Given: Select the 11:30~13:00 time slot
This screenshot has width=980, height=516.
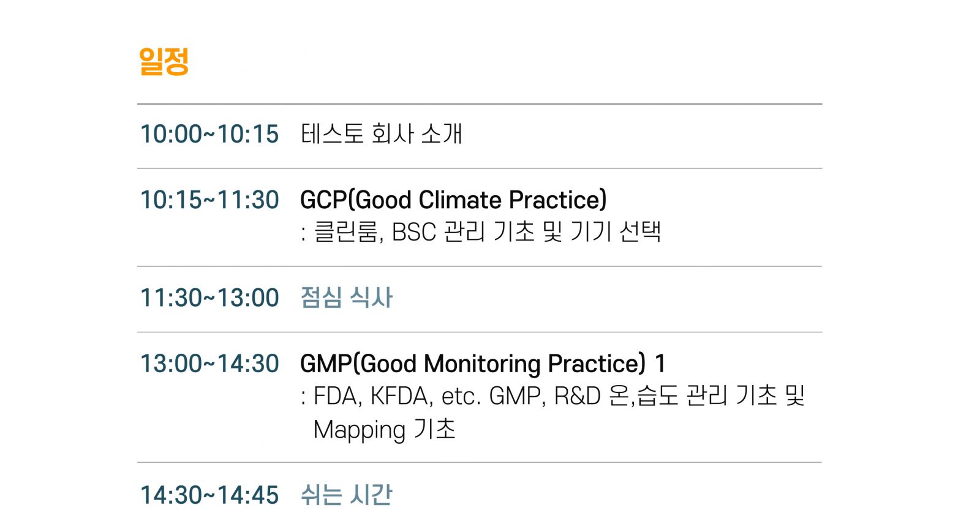Looking at the screenshot, I should pos(209,298).
